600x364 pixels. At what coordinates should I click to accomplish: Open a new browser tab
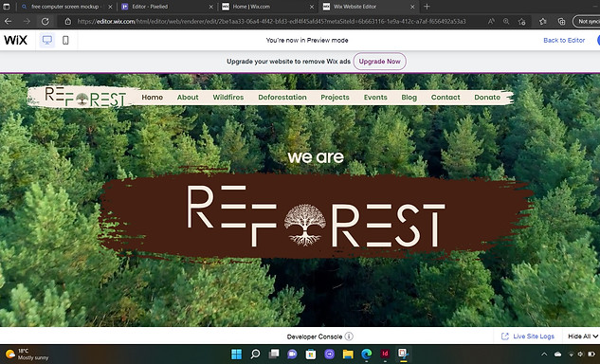427,7
